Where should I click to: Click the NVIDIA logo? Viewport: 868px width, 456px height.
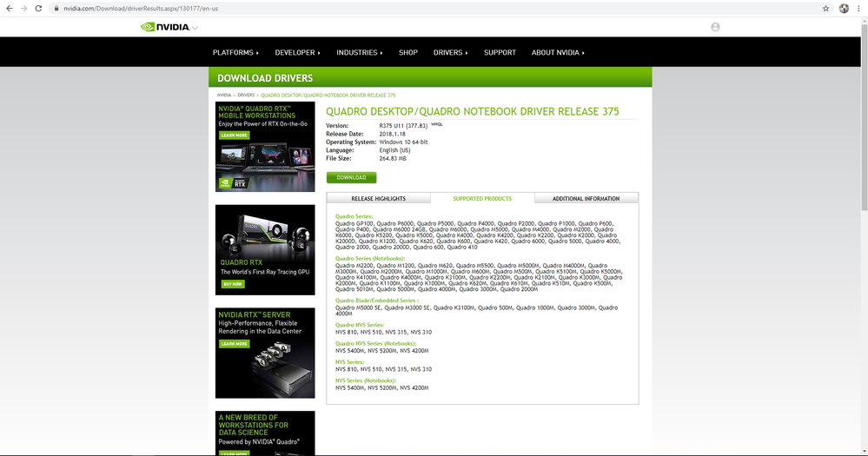click(x=165, y=27)
